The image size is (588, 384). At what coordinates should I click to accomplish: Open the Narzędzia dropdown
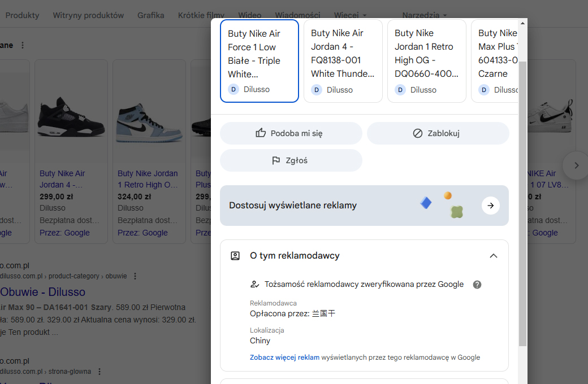pyautogui.click(x=425, y=15)
